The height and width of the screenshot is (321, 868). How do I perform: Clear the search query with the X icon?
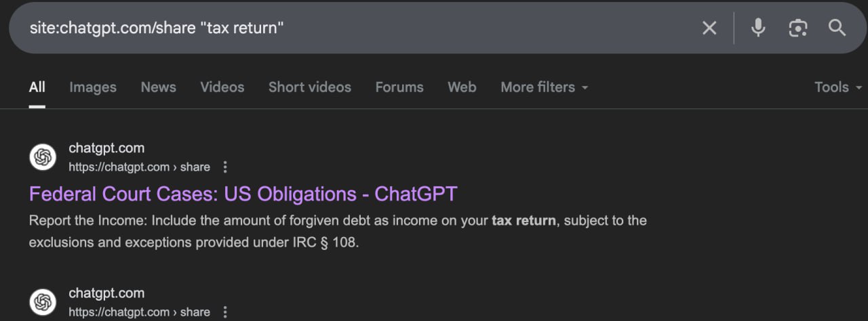pyautogui.click(x=709, y=28)
